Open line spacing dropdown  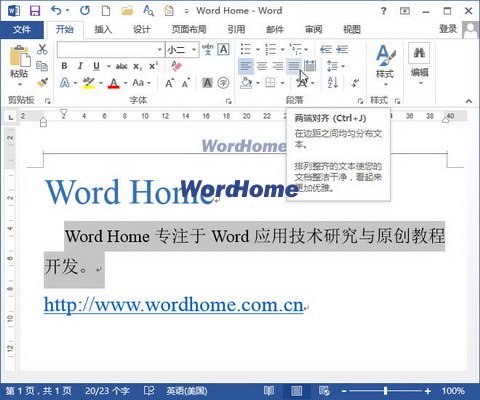click(x=335, y=66)
